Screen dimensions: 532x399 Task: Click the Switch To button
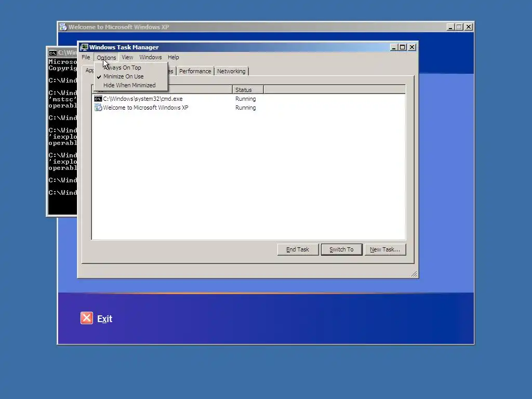[341, 249]
